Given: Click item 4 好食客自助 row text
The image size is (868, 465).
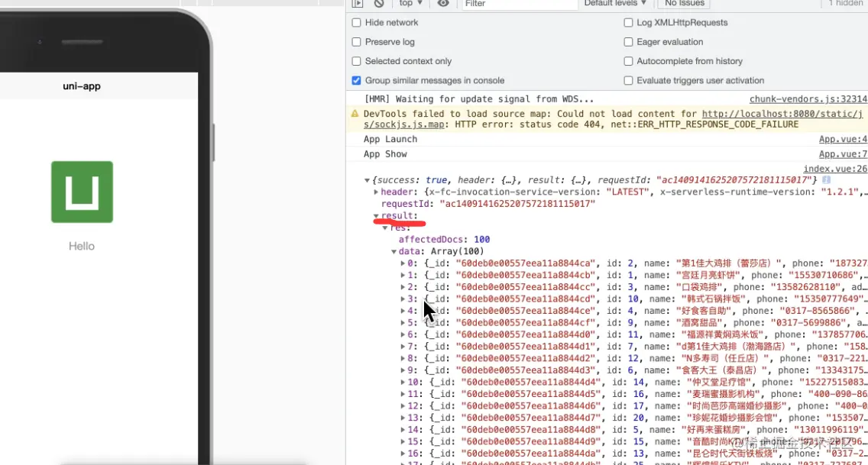Looking at the screenshot, I should coord(636,312).
